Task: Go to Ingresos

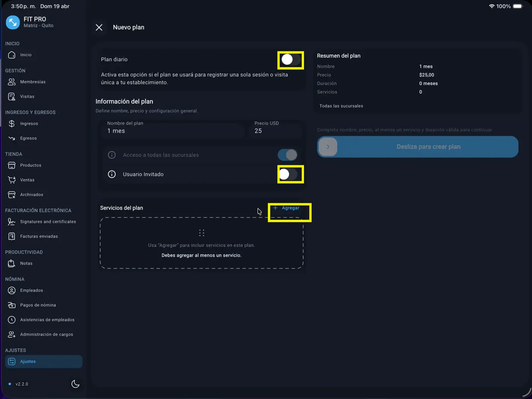Action: click(x=29, y=123)
